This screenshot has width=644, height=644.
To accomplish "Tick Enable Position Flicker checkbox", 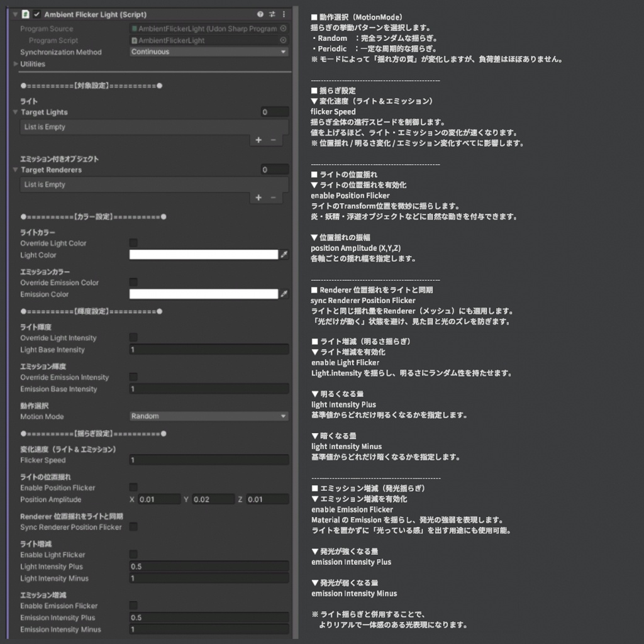I will click(x=133, y=487).
